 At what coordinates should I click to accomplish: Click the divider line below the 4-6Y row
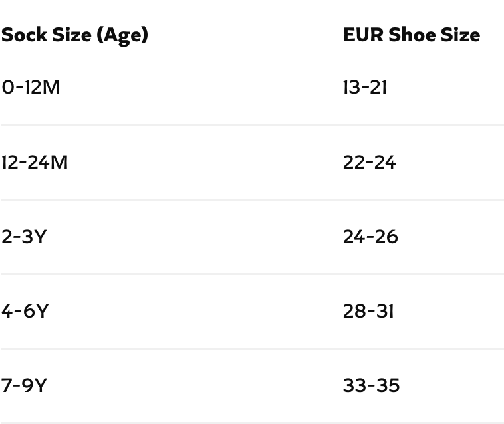click(252, 348)
